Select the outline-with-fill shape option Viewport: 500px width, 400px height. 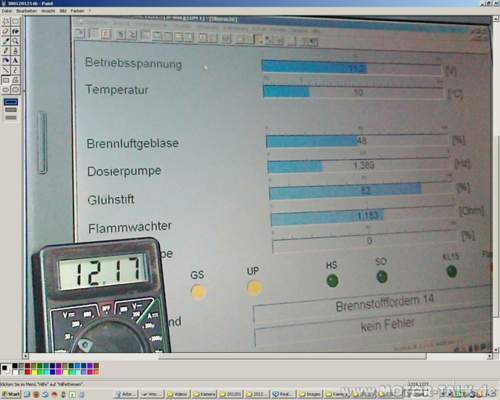[11, 110]
